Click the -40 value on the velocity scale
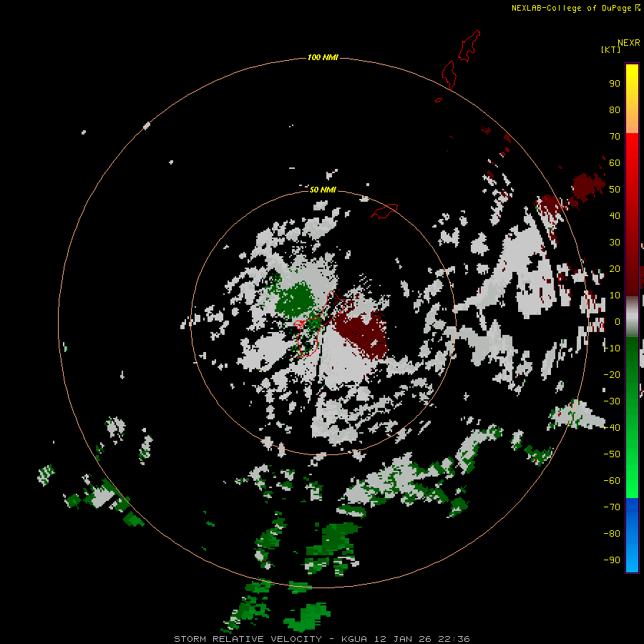This screenshot has width=644, height=644. 612,428
